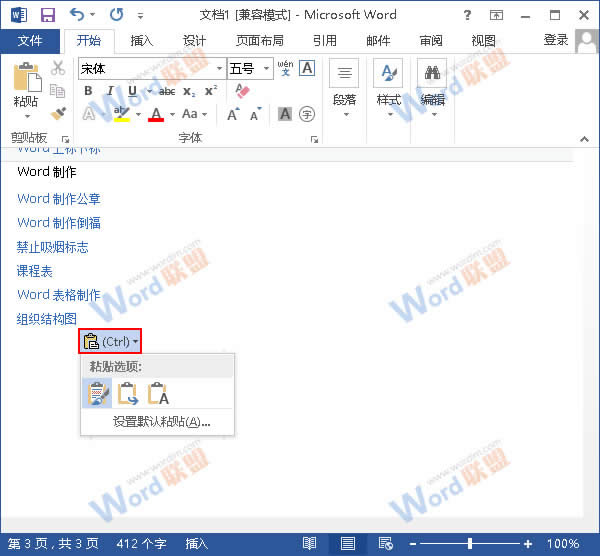Apply yellow text highlight color
Image resolution: width=600 pixels, height=556 pixels.
point(122,114)
